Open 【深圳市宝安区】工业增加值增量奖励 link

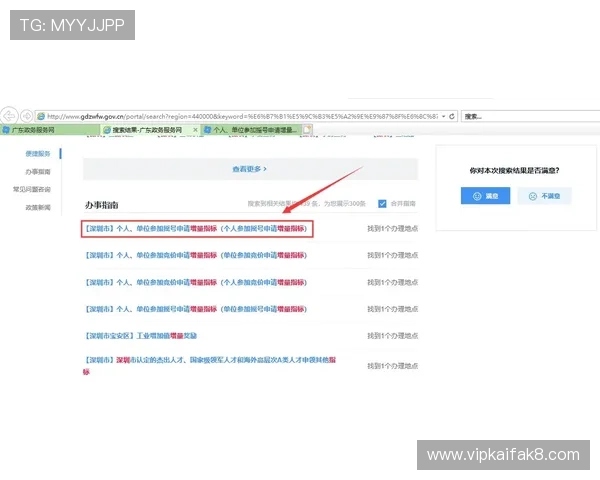tap(140, 336)
